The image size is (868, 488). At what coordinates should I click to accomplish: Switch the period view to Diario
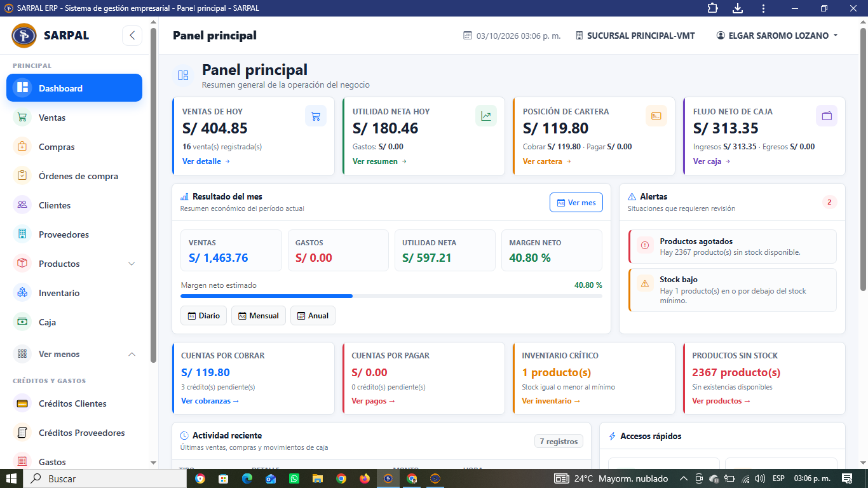tap(203, 316)
